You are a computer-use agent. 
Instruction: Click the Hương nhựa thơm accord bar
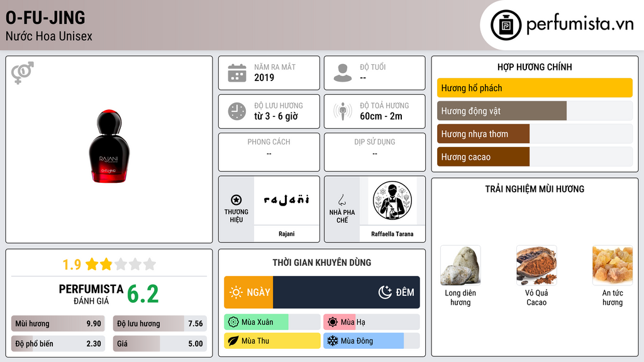pyautogui.click(x=535, y=134)
